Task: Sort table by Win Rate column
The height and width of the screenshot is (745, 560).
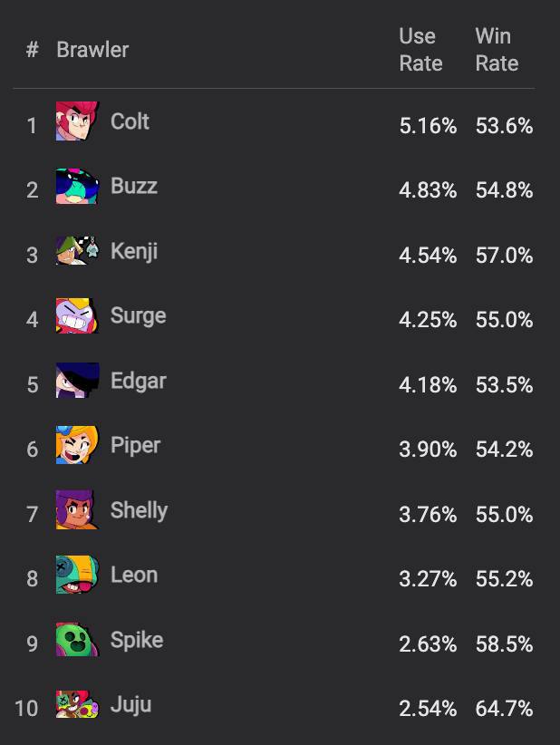Action: click(x=497, y=50)
